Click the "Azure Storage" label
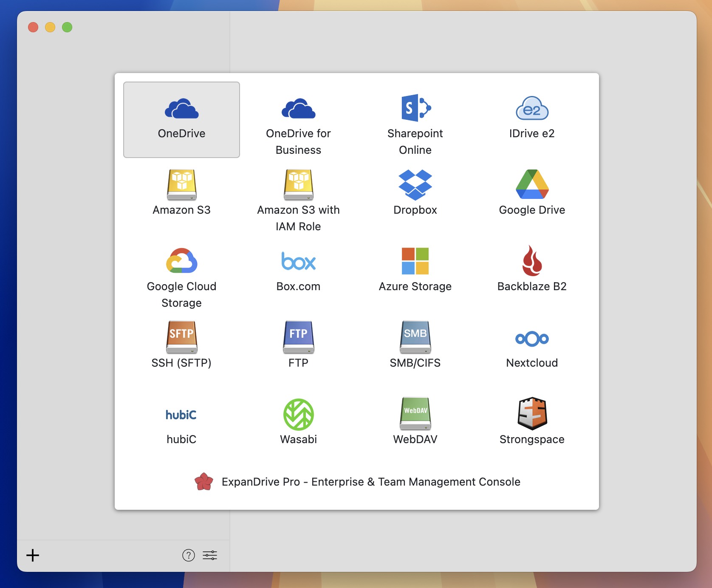 tap(415, 286)
